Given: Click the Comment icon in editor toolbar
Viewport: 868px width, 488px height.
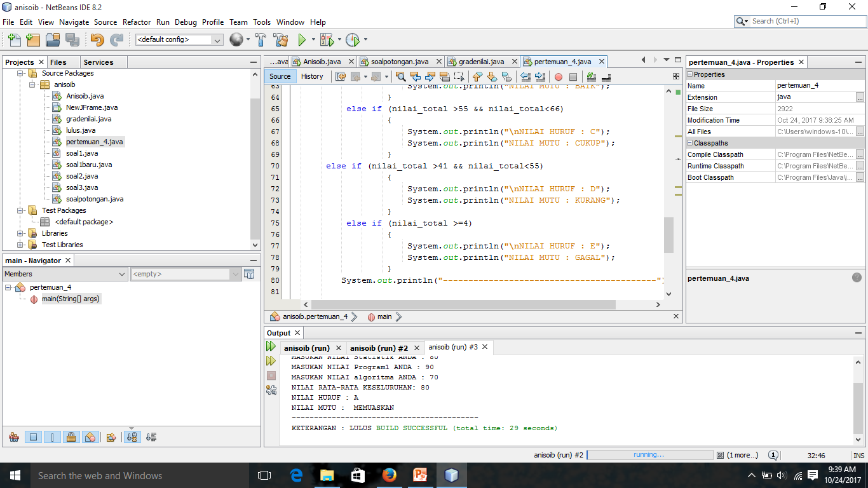Looking at the screenshot, I should [592, 76].
